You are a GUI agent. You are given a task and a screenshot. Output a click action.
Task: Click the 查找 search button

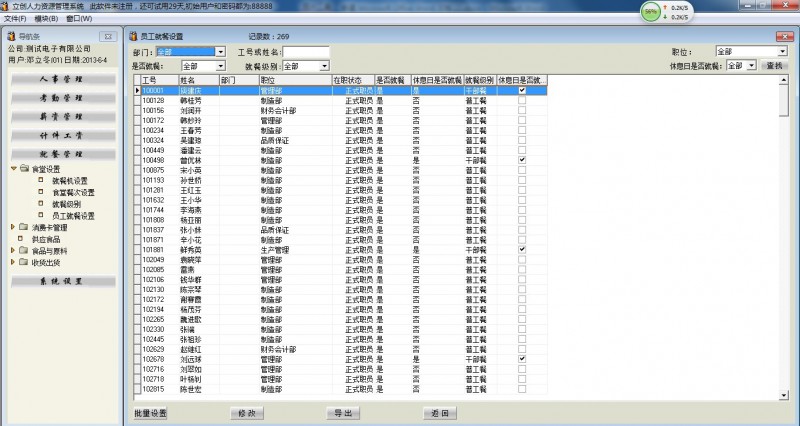pyautogui.click(x=775, y=65)
